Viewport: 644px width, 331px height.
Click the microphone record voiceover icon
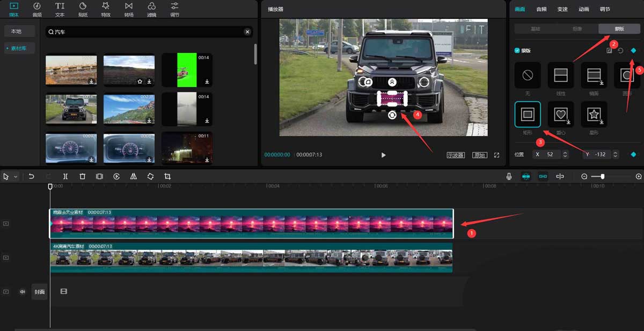509,176
